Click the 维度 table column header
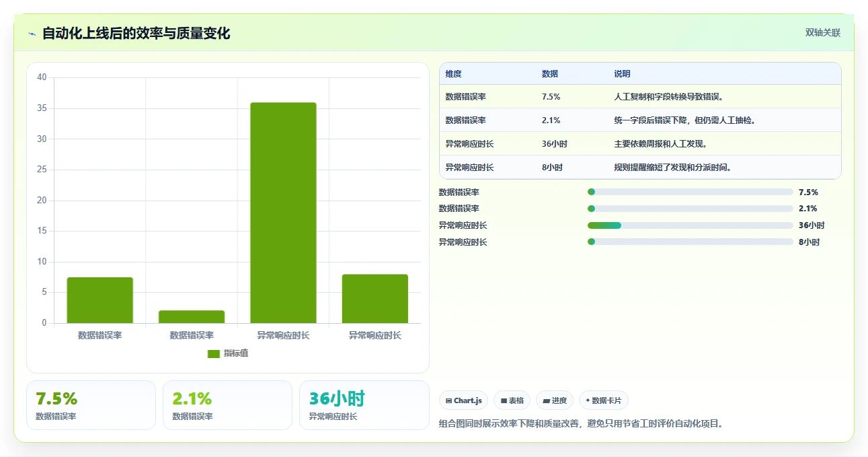This screenshot has height=457, width=868. click(x=454, y=74)
